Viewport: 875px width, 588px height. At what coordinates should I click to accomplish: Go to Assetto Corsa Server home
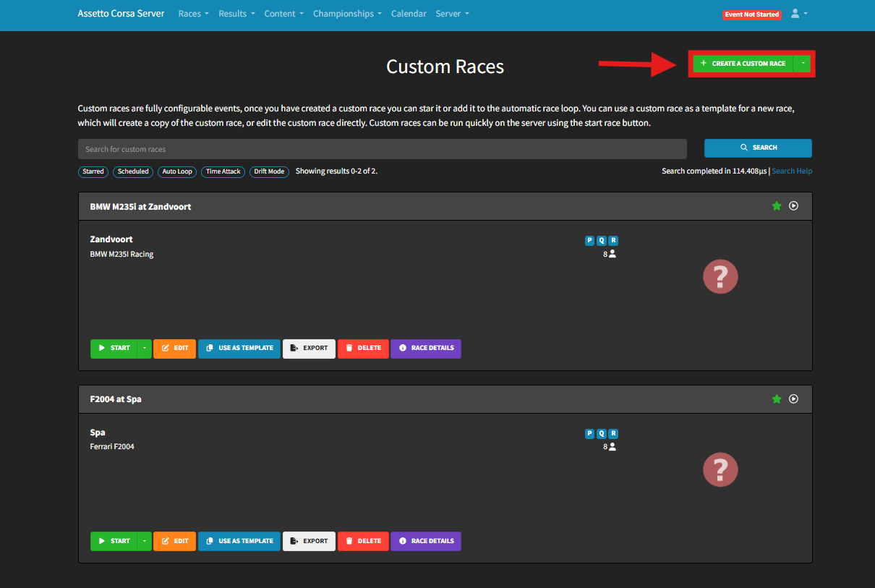(x=121, y=14)
